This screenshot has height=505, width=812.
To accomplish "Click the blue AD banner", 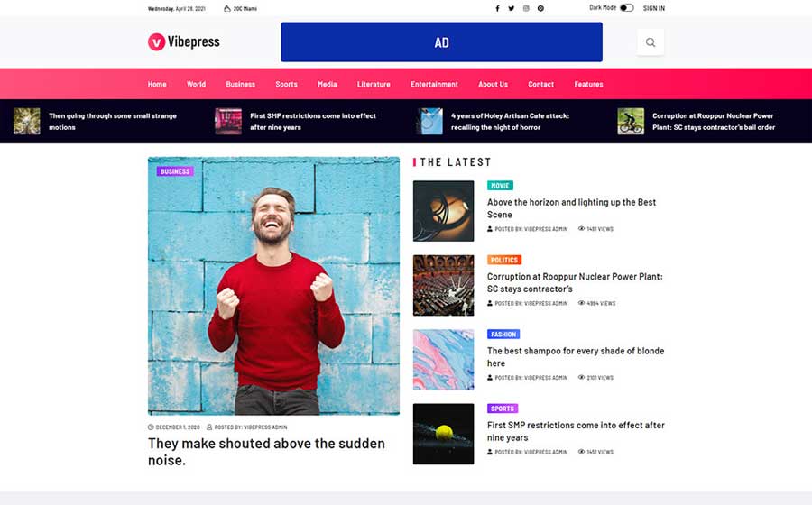I will 441,42.
